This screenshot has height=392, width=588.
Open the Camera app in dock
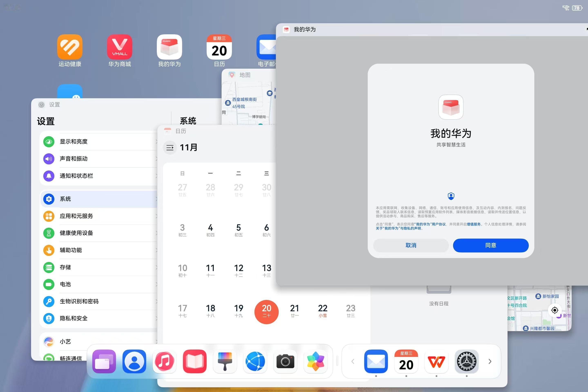[x=285, y=361]
